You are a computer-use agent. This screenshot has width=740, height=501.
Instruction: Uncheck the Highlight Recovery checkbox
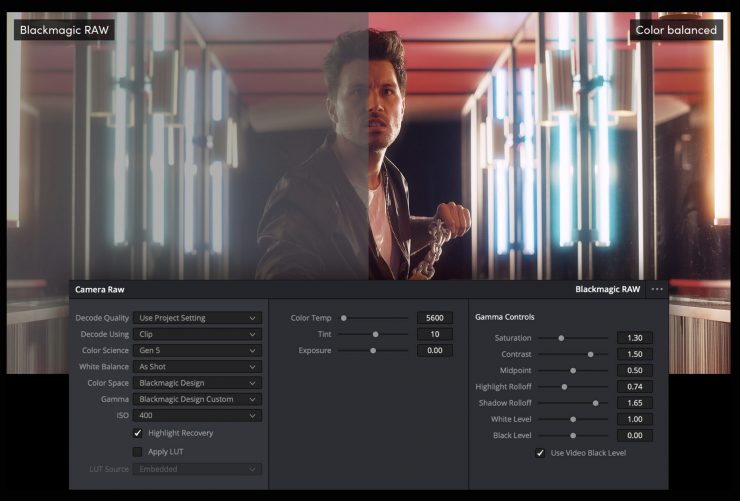(138, 433)
